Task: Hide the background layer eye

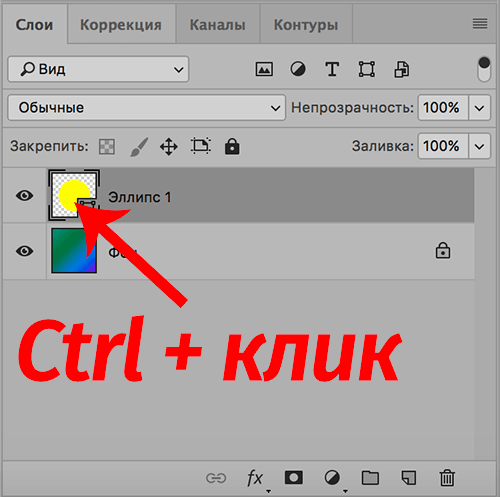Action: click(25, 251)
